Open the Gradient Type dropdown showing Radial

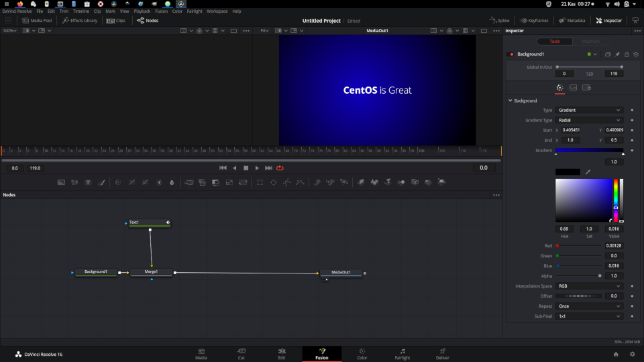point(590,120)
